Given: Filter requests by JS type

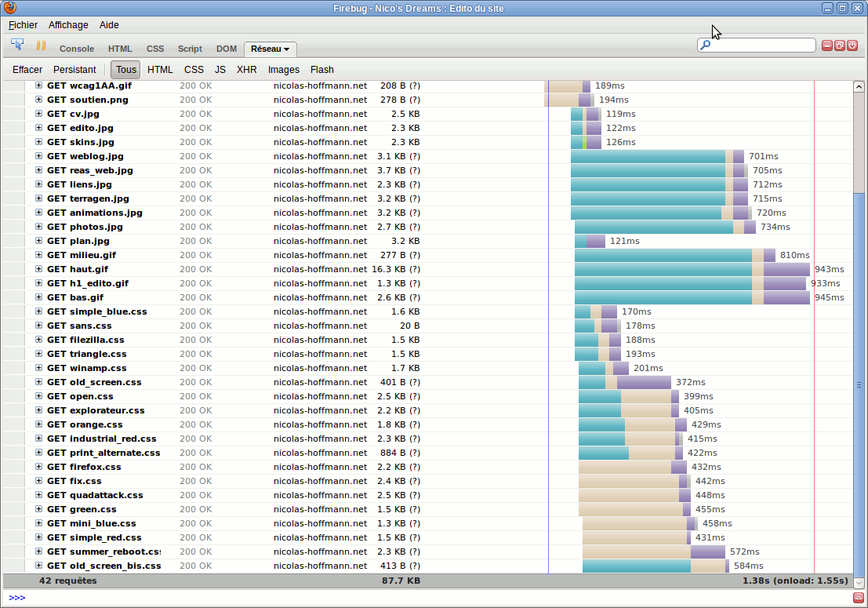Looking at the screenshot, I should (x=220, y=70).
